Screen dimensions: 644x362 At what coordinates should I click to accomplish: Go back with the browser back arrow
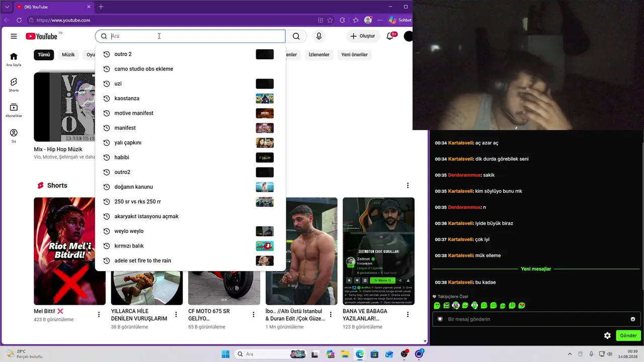7,20
